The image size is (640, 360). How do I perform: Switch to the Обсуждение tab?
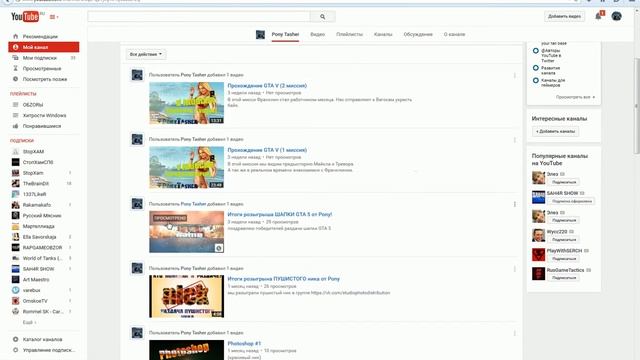(x=418, y=34)
